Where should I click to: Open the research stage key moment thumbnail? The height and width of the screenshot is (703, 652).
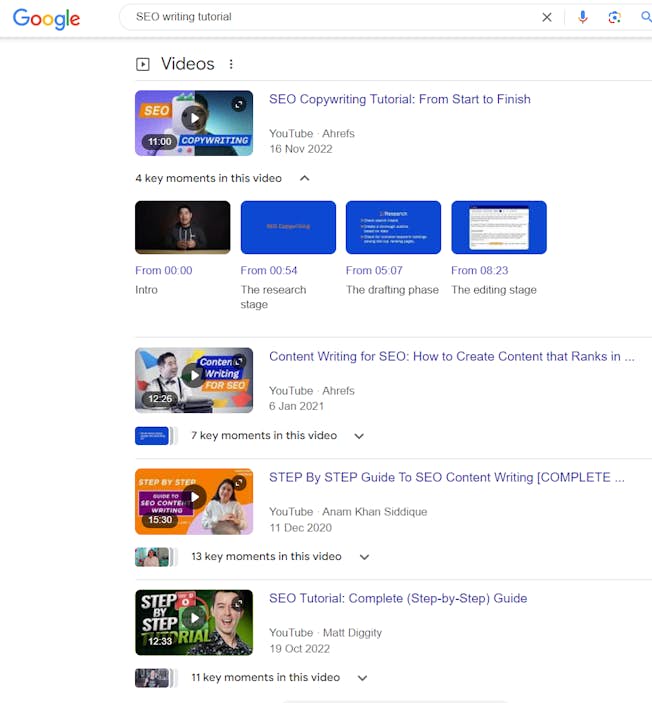[x=288, y=227]
